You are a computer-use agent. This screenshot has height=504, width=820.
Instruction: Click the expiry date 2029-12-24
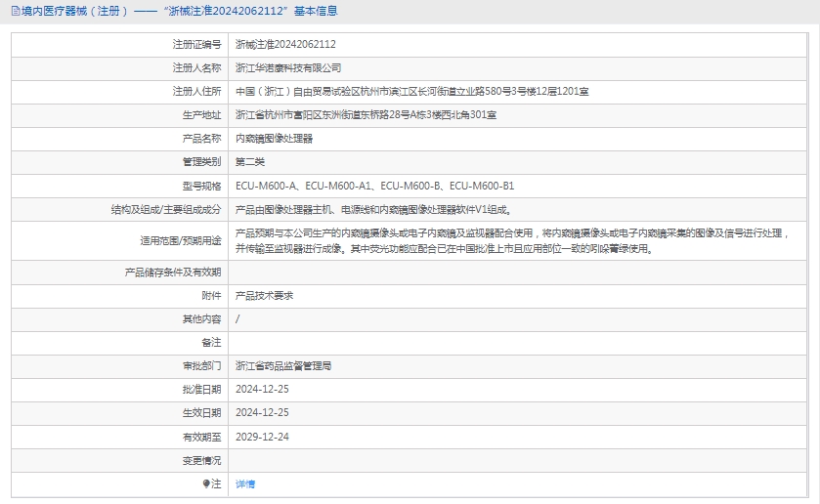pyautogui.click(x=262, y=437)
